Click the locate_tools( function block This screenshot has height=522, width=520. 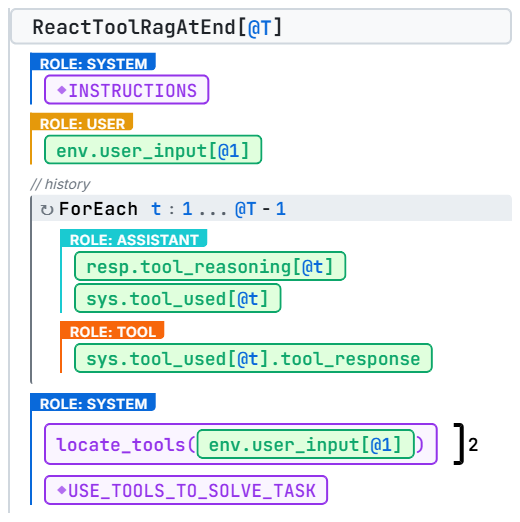[x=241, y=444]
